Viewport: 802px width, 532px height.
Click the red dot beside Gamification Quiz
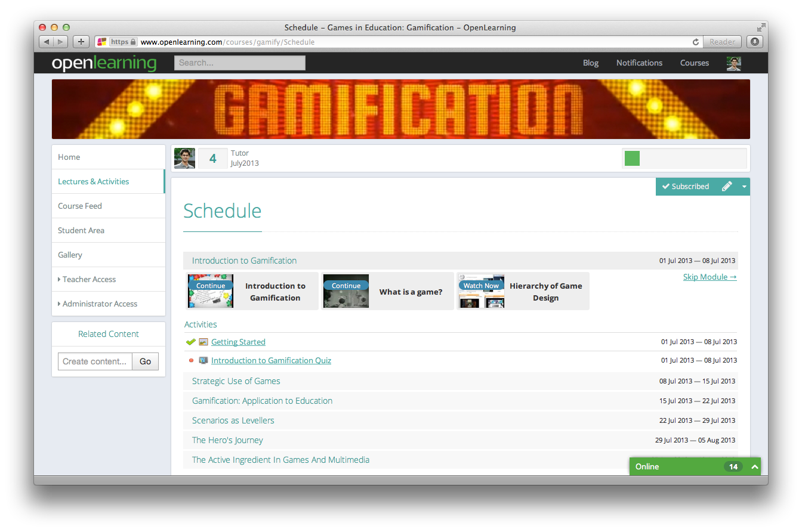click(x=191, y=360)
